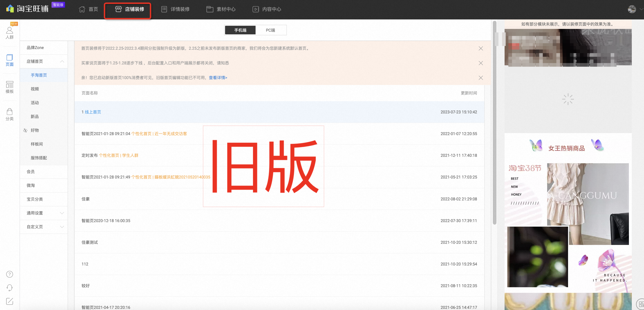Screen dimensions: 644x310
Task: Toggle hidden eye icon beside 好物
Action: (25, 130)
